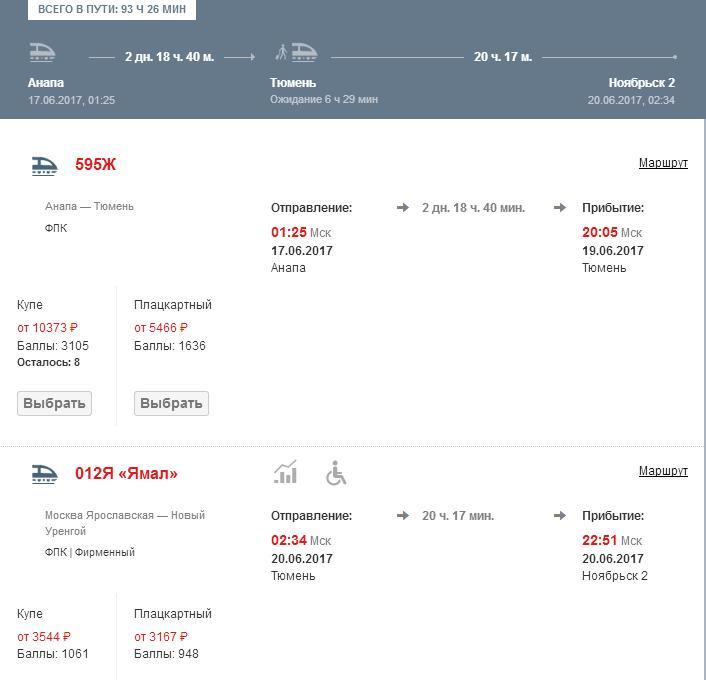Click total travel time label ВСЕГО В ПУТИ
The image size is (706, 680).
pyautogui.click(x=112, y=9)
